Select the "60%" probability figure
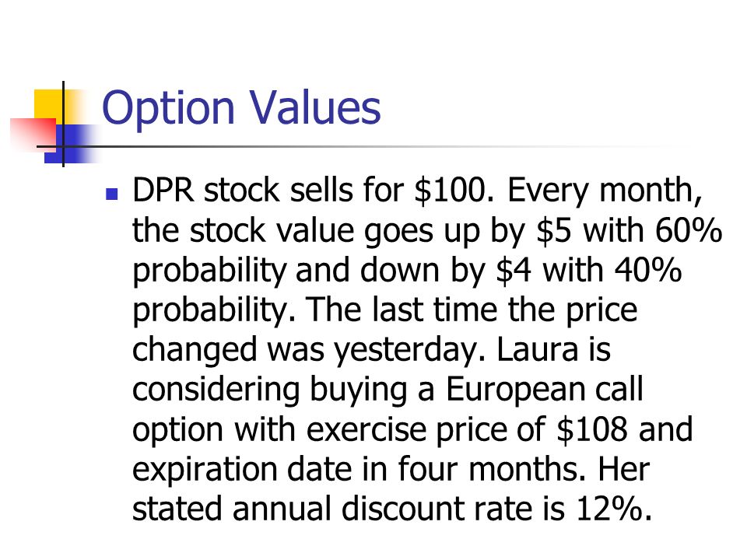This screenshot has height=560, width=747. (689, 230)
